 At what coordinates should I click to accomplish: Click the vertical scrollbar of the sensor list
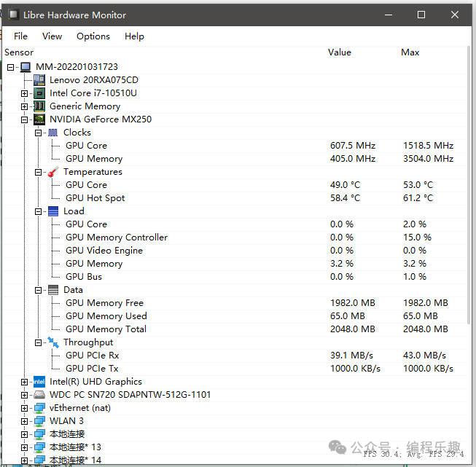(469, 185)
